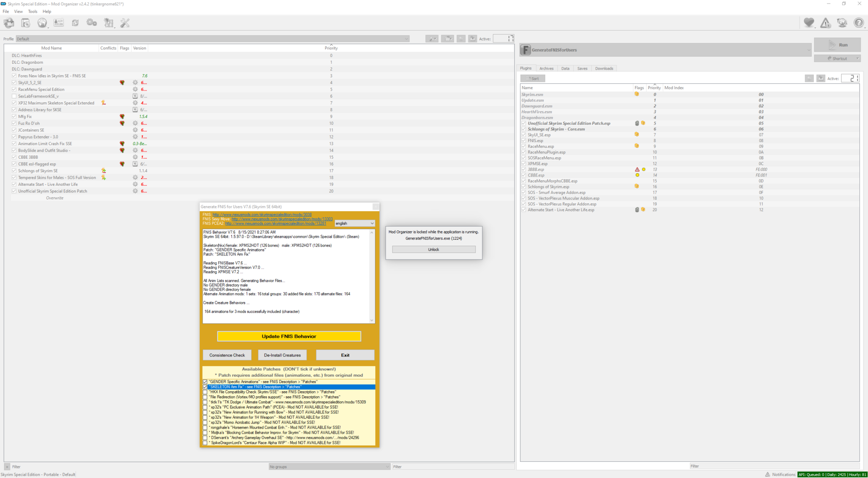Open the File menu
The width and height of the screenshot is (868, 478).
6,11
